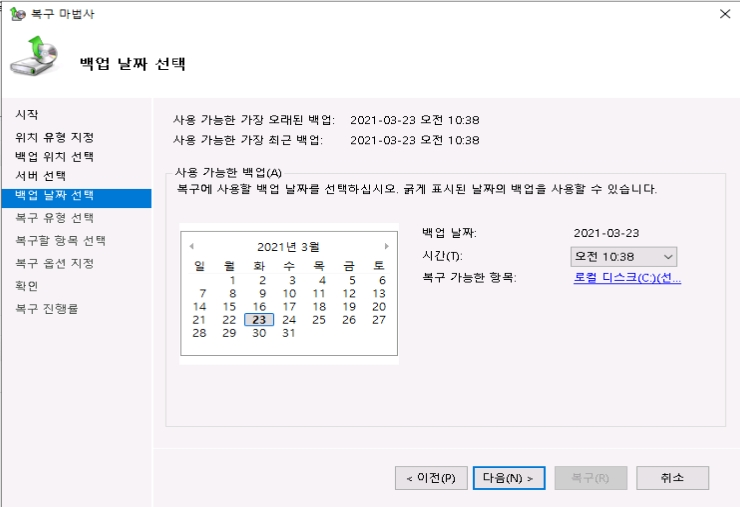The image size is (740, 507).
Task: Select March 19 in calendar
Action: coord(349,306)
